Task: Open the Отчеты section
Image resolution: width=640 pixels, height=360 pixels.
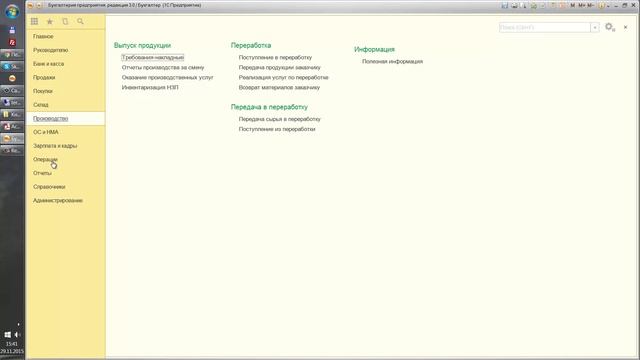Action: pyautogui.click(x=42, y=173)
